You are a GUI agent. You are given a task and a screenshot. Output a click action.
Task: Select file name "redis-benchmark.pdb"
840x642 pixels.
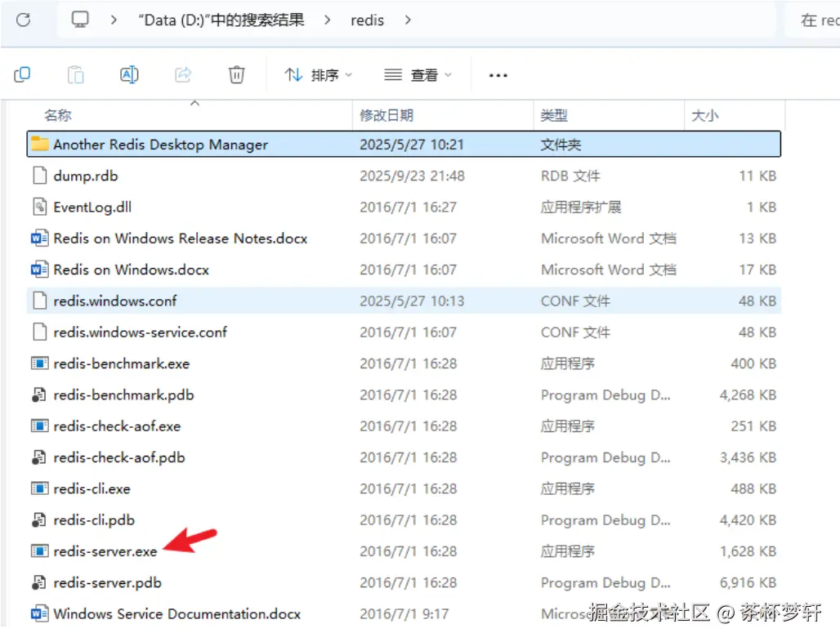click(123, 395)
